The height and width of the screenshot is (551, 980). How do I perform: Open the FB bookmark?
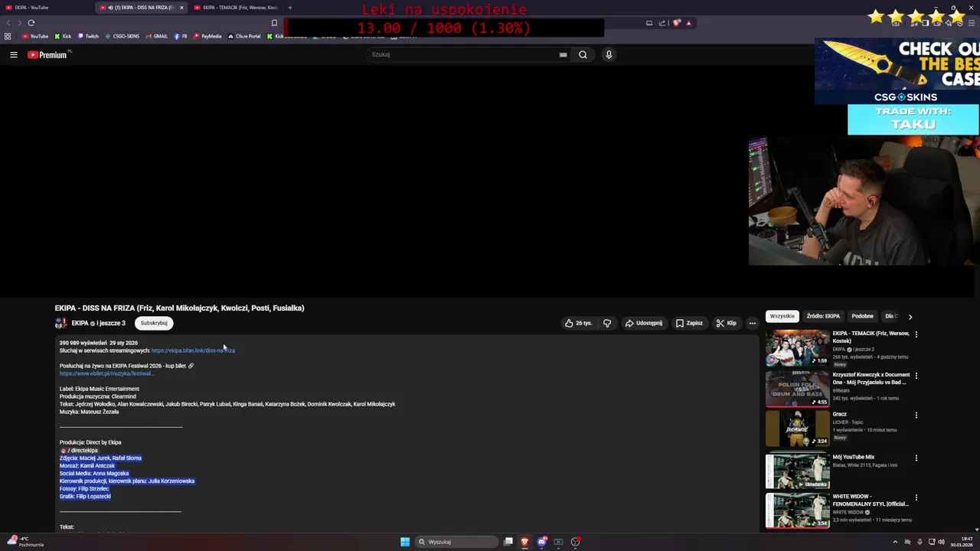(181, 36)
